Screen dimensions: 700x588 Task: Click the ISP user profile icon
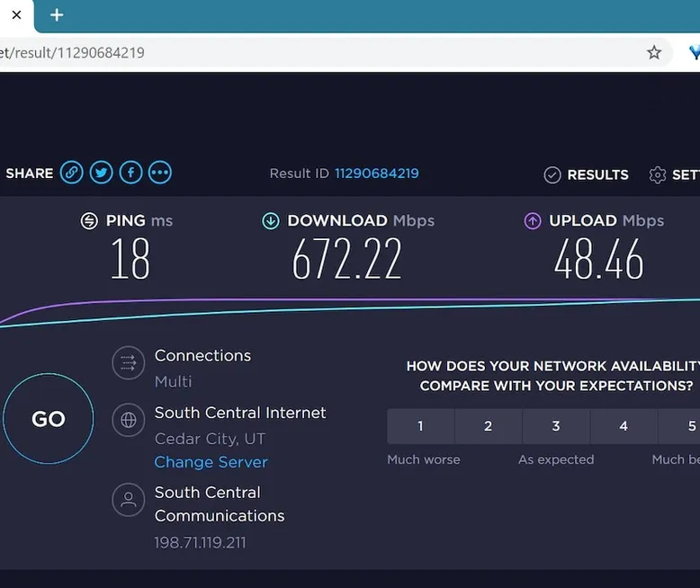(128, 500)
